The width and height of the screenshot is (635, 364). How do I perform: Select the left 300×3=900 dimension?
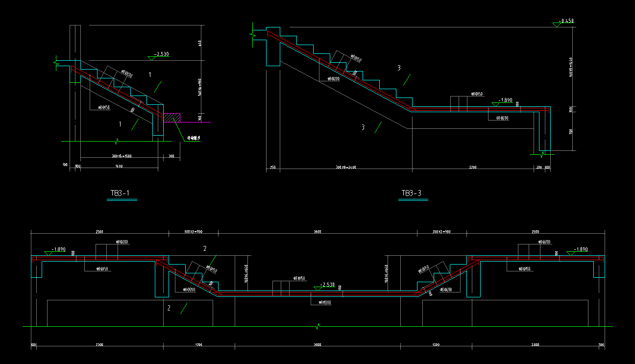coord(194,231)
